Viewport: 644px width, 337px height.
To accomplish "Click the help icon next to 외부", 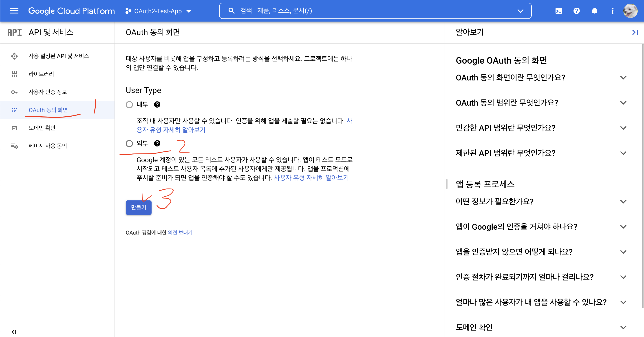I will click(x=157, y=143).
